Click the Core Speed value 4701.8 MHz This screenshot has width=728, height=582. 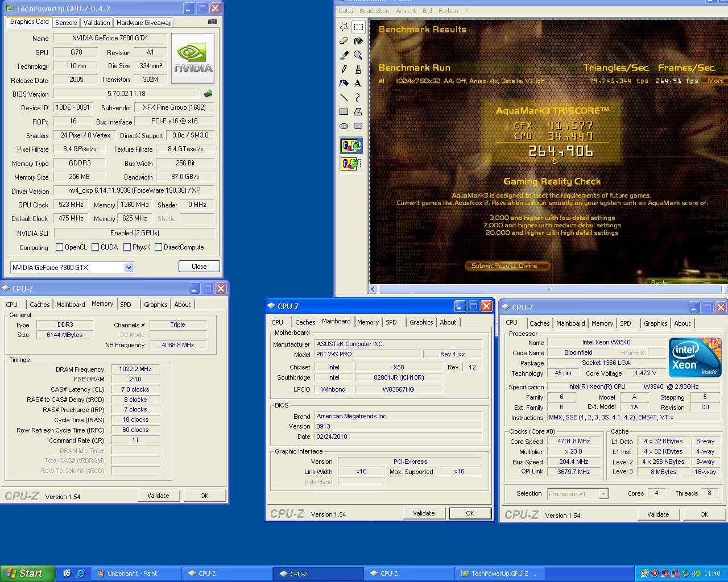click(574, 441)
